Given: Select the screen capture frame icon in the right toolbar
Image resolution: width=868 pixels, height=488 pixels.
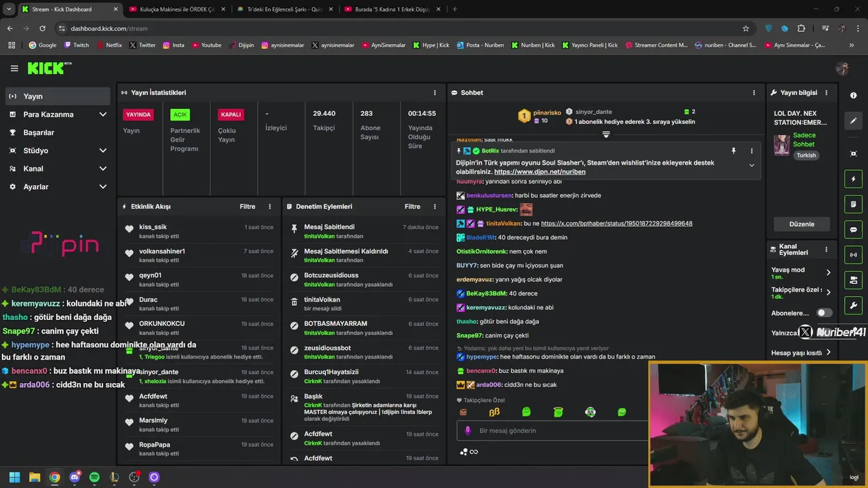Looking at the screenshot, I should pos(854,154).
